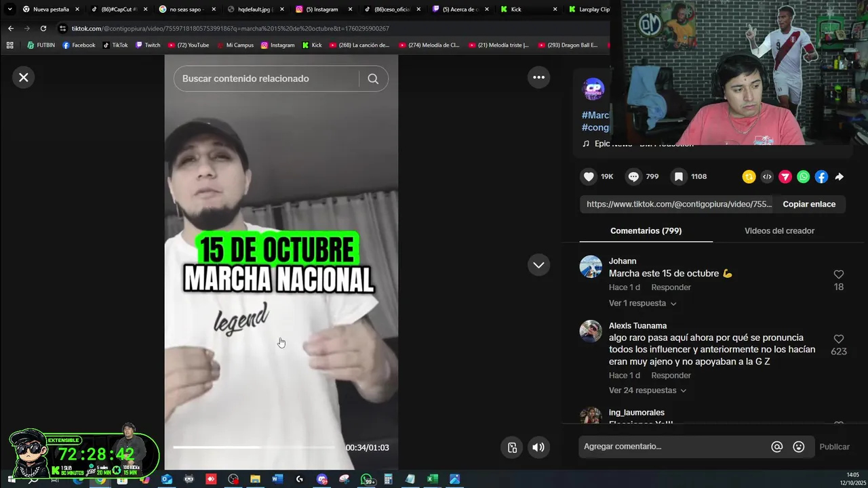Open WhatsApp from taskbar
Image resolution: width=868 pixels, height=488 pixels.
pyautogui.click(x=367, y=479)
